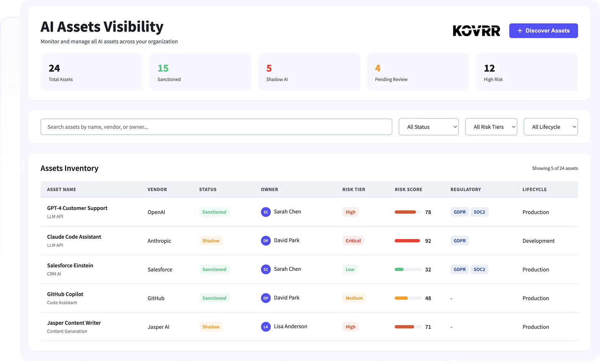The width and height of the screenshot is (600, 364).
Task: Click the SOC2 badge on Salesforce Einstein row
Action: coord(479,270)
